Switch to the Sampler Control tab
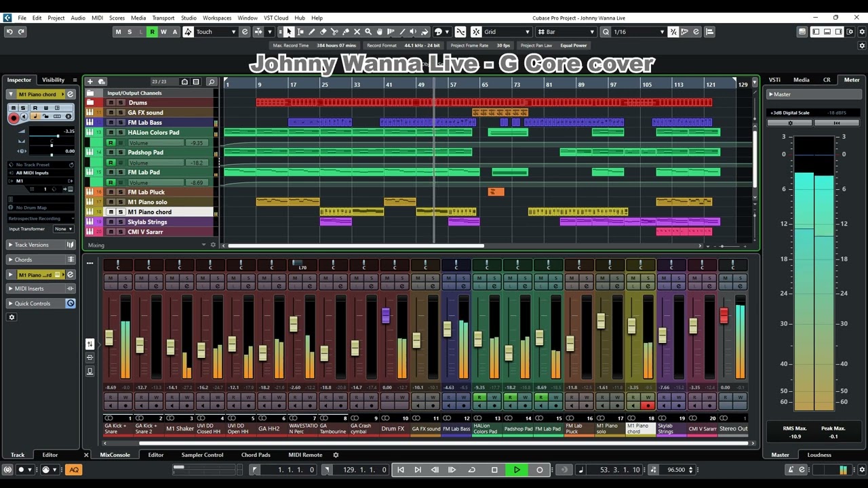Viewport: 868px width, 488px height. point(202,455)
